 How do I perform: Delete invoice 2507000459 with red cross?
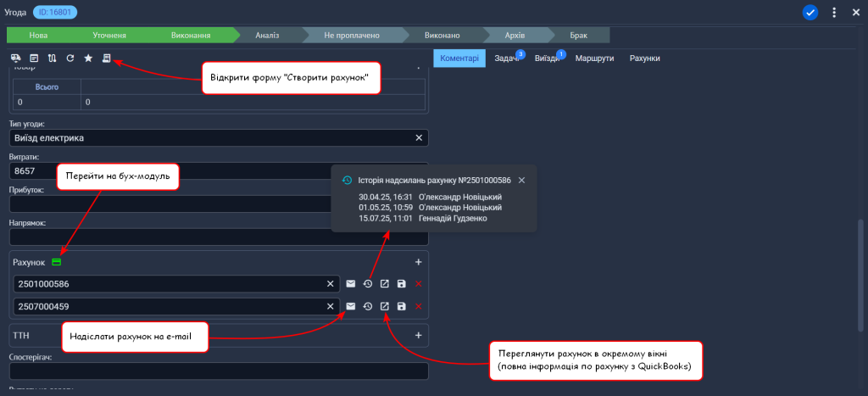(419, 306)
